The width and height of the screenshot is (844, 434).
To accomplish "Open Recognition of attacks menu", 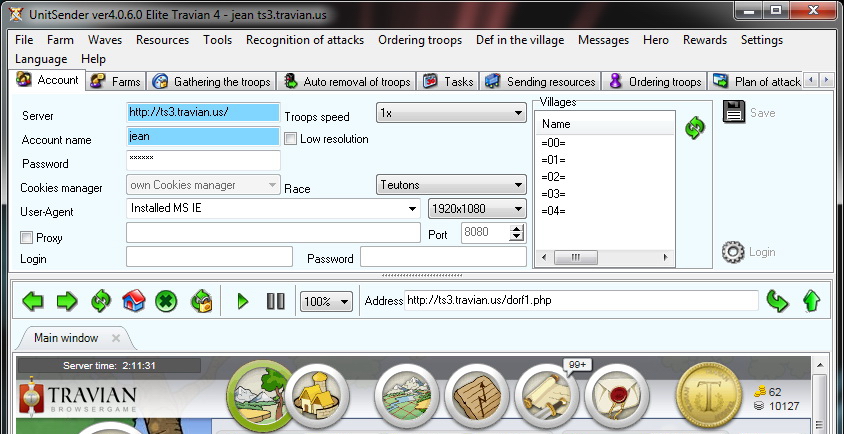I will [305, 40].
